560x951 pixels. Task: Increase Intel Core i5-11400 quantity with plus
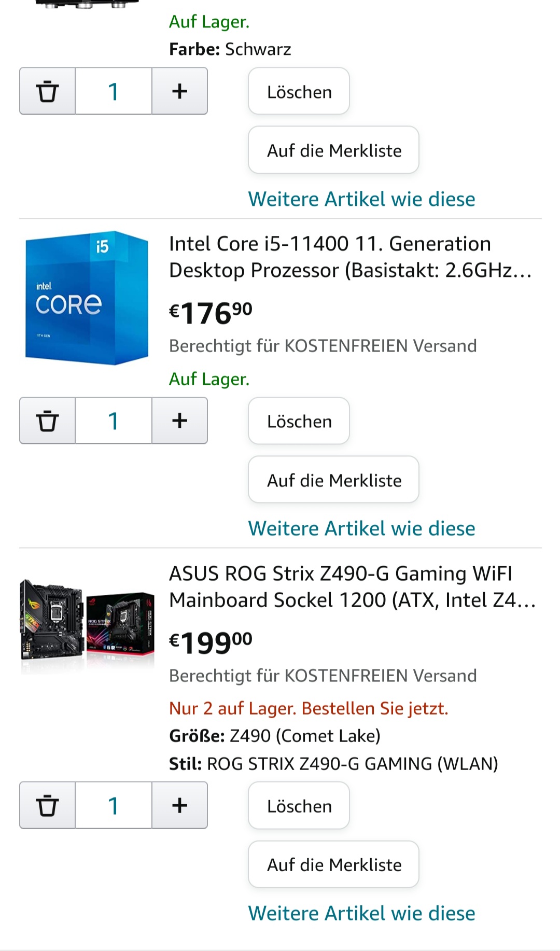tap(179, 421)
